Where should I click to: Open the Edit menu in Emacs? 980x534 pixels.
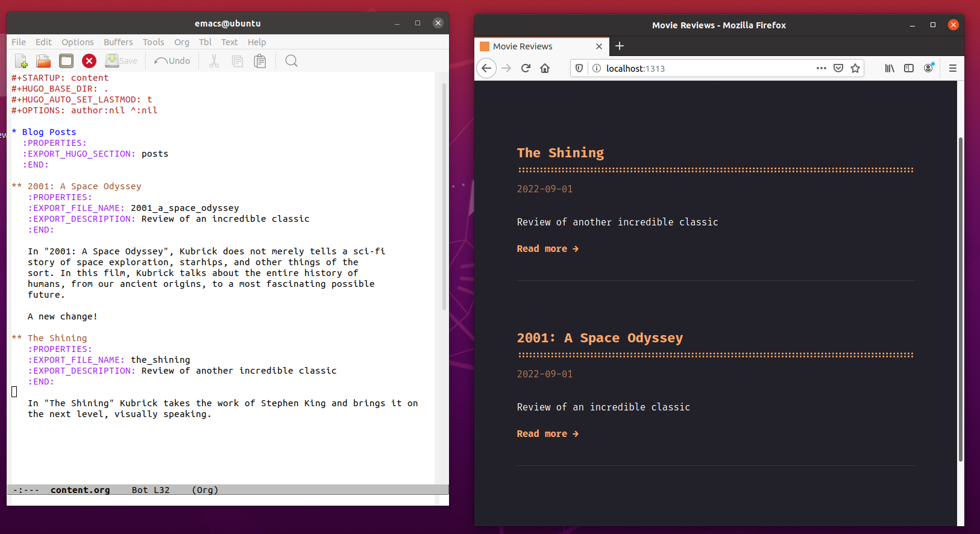pyautogui.click(x=43, y=42)
